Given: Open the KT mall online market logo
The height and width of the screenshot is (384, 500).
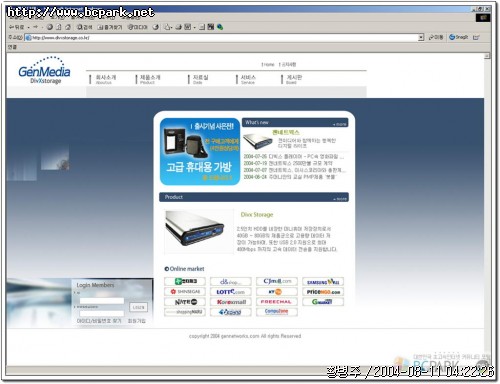Looking at the screenshot, I should [277, 292].
